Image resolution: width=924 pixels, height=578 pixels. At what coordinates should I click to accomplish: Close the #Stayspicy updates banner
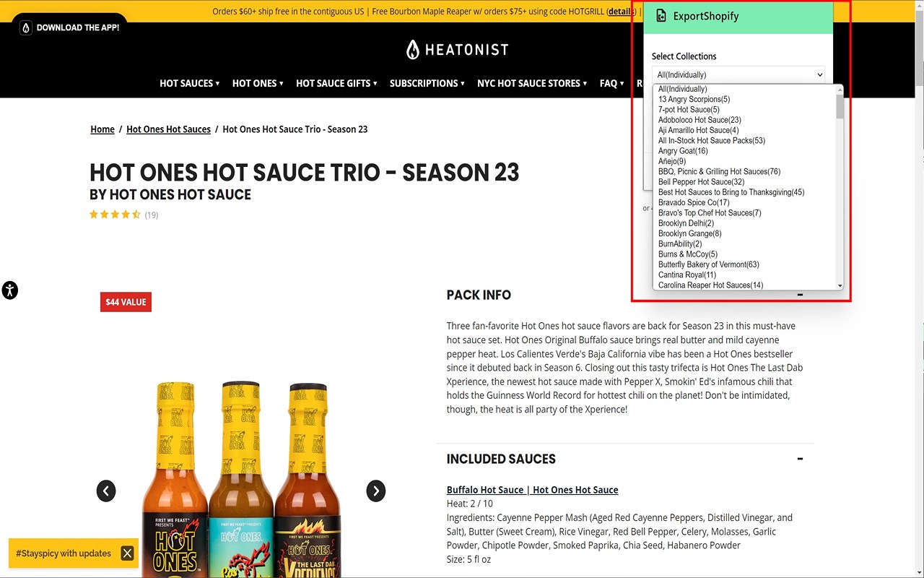127,553
